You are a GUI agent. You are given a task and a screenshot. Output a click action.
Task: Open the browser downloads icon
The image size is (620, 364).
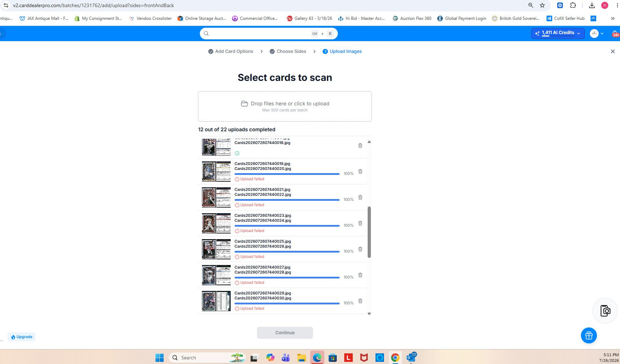tap(592, 5)
